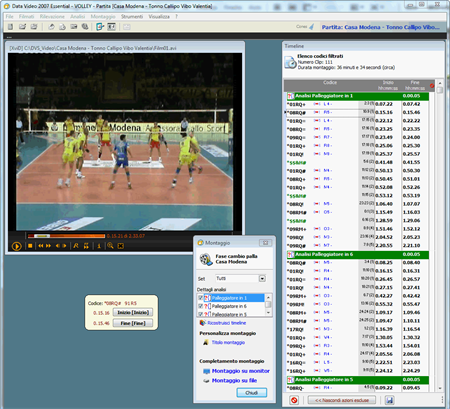Click the red prohibited icon below the timeline
Viewport: 450px width, 409px height.
(294, 400)
